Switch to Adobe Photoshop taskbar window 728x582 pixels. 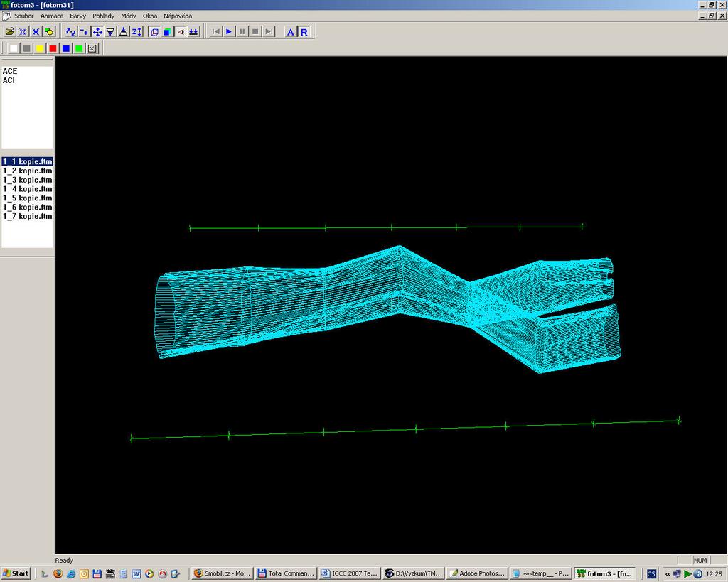coord(477,573)
